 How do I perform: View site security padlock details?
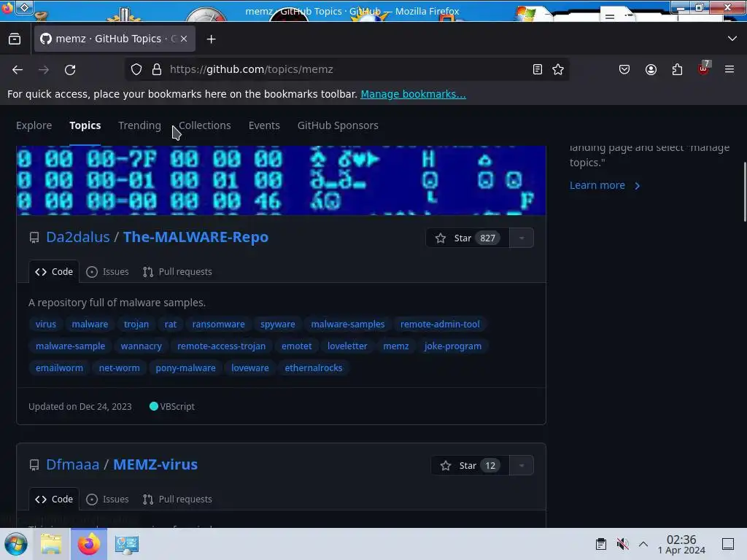(157, 69)
